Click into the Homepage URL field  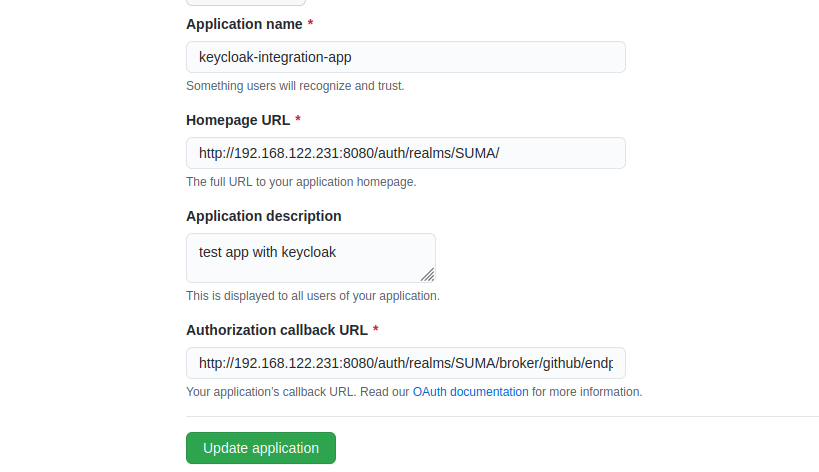(405, 153)
